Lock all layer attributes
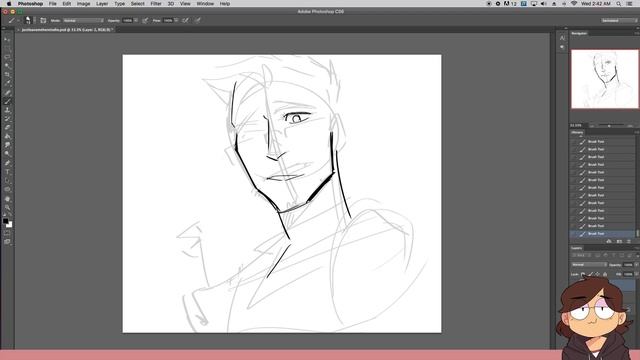Viewport: 640px width, 360px height. [605, 274]
